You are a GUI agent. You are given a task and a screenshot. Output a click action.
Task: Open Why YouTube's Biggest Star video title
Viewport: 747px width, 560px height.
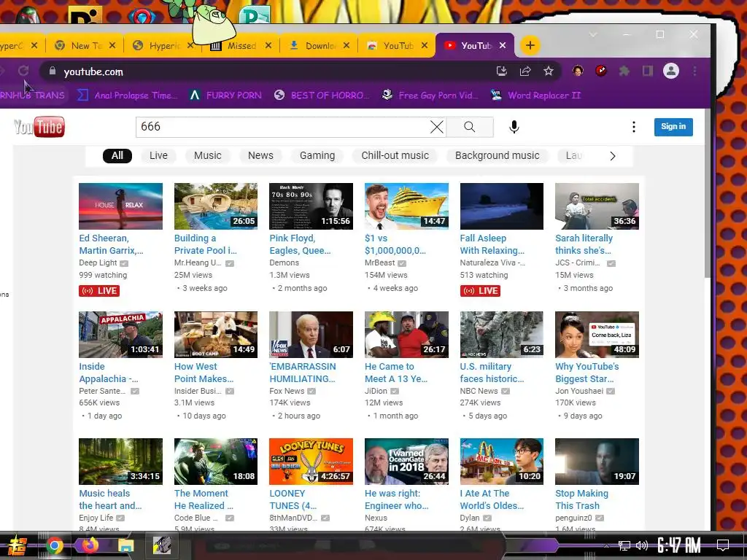tap(587, 373)
